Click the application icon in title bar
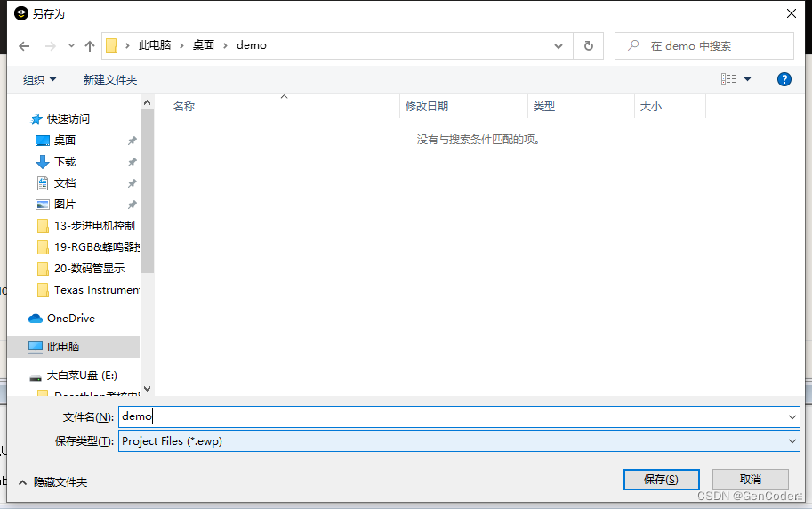 (20, 13)
